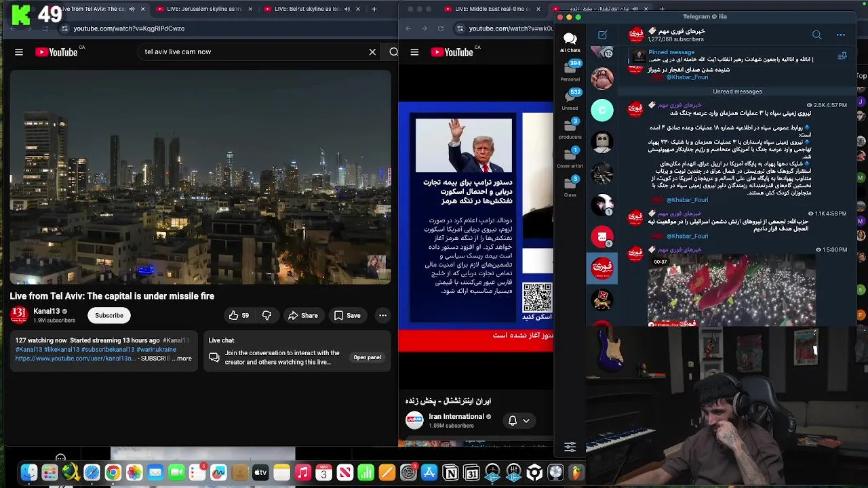
Task: Open Kanal13 channel name link
Action: 47,311
